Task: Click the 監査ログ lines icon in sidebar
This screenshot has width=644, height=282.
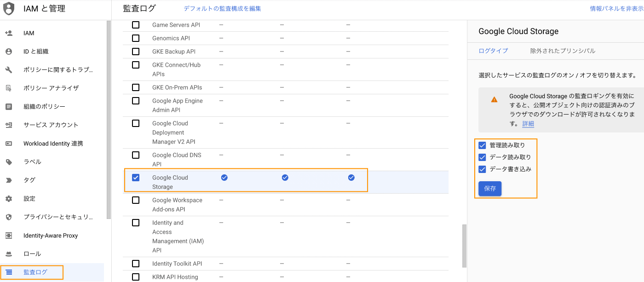Action: [x=9, y=272]
